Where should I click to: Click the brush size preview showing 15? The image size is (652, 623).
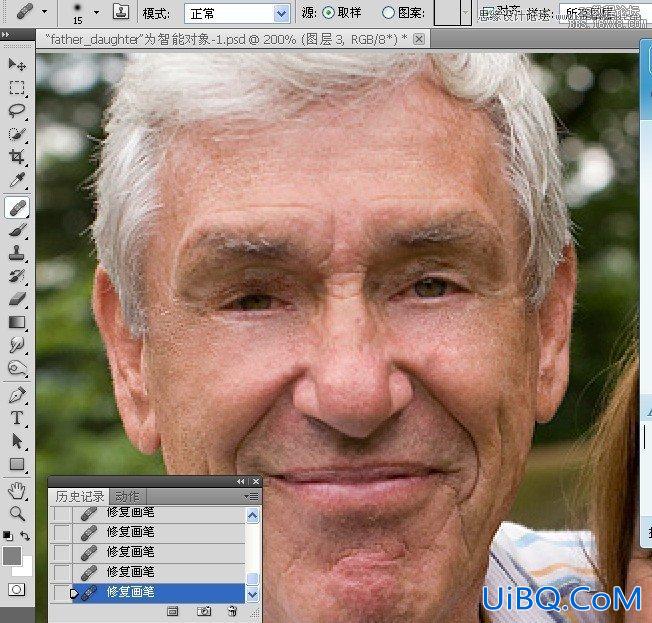click(77, 12)
